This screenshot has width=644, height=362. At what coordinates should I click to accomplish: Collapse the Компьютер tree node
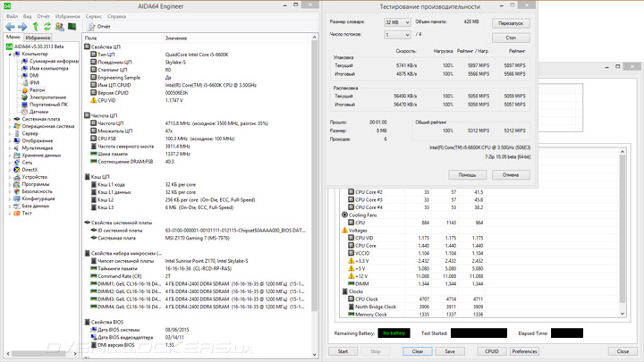click(x=10, y=54)
